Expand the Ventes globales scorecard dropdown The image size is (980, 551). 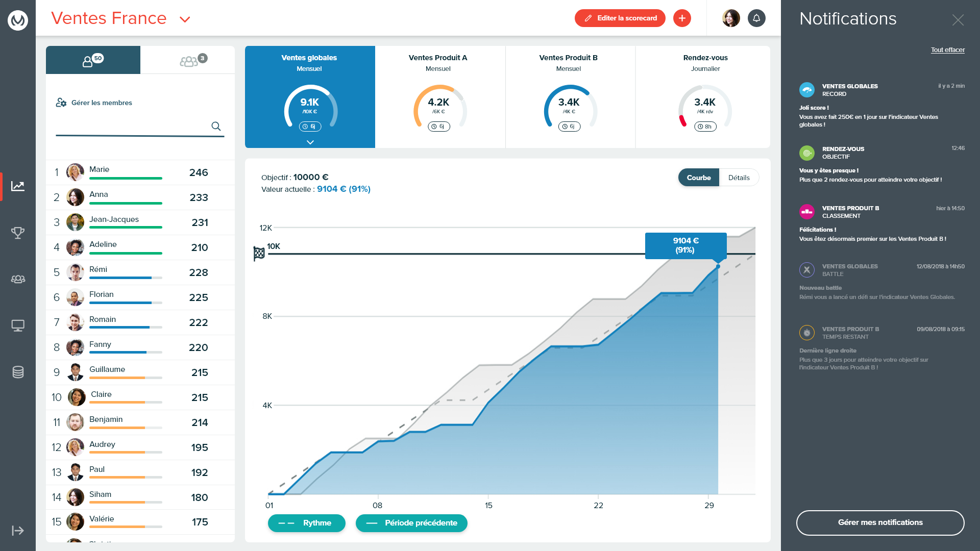click(310, 141)
